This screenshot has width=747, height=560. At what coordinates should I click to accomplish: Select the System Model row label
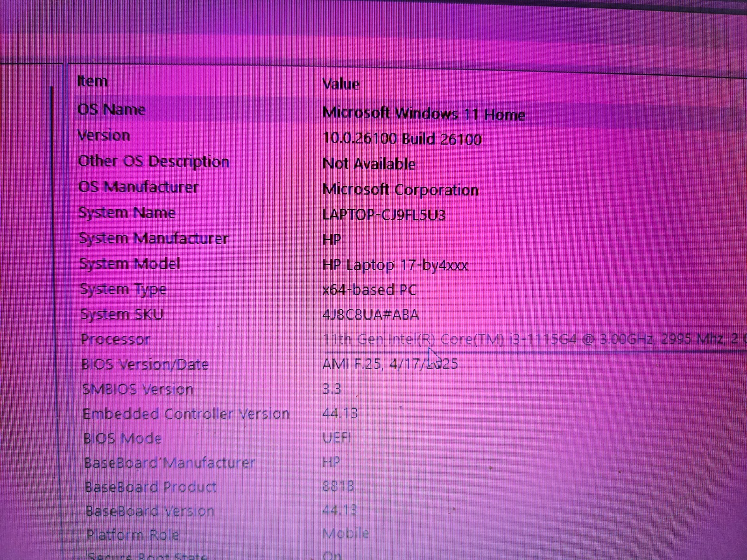130,264
